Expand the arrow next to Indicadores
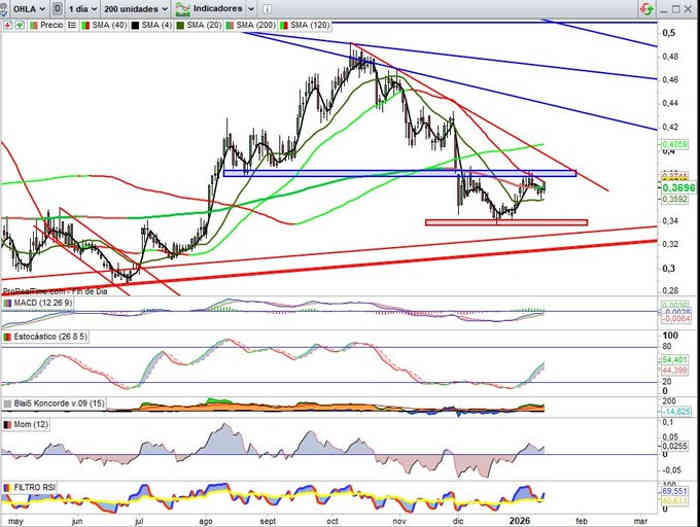700x527 pixels. click(x=248, y=8)
